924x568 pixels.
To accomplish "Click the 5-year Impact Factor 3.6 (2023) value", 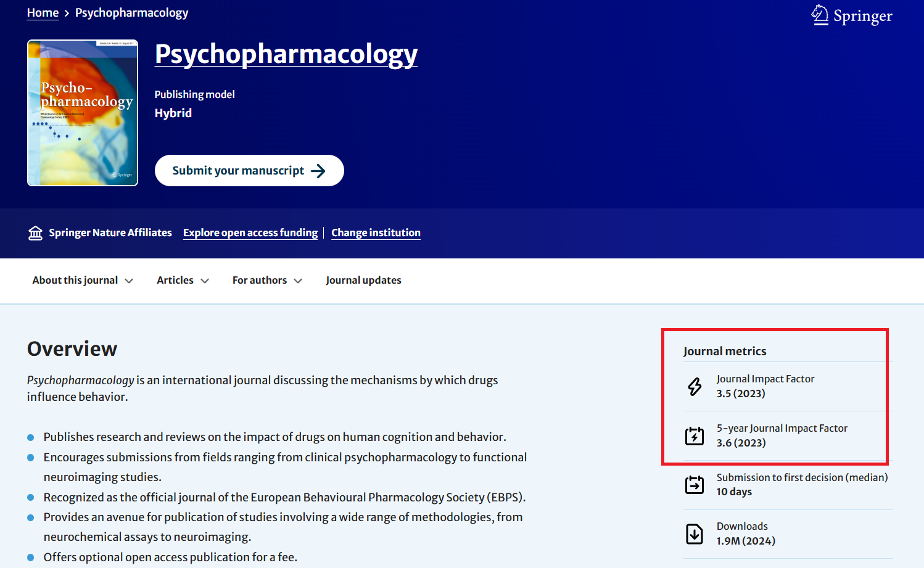I will click(741, 443).
